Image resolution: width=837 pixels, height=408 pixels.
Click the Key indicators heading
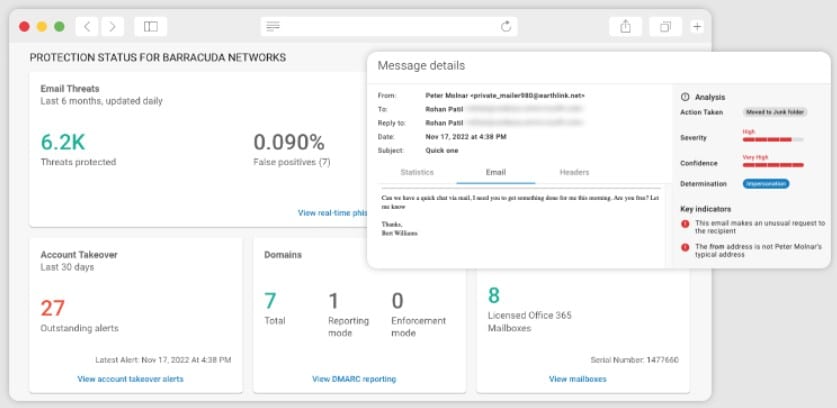coord(706,209)
